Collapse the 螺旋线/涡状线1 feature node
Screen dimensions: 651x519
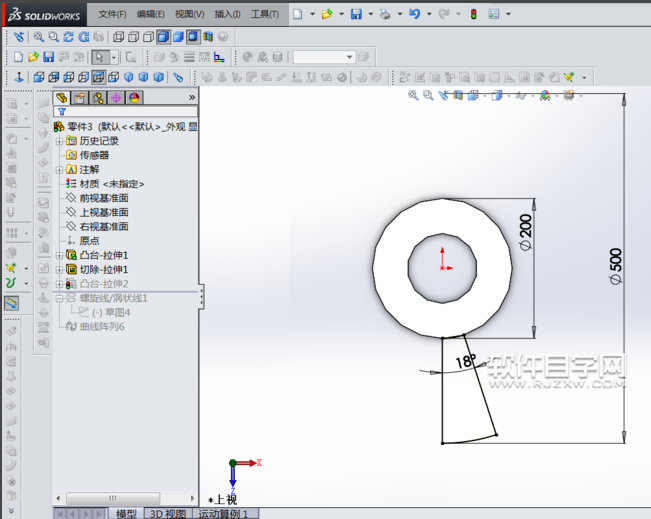pos(59,298)
